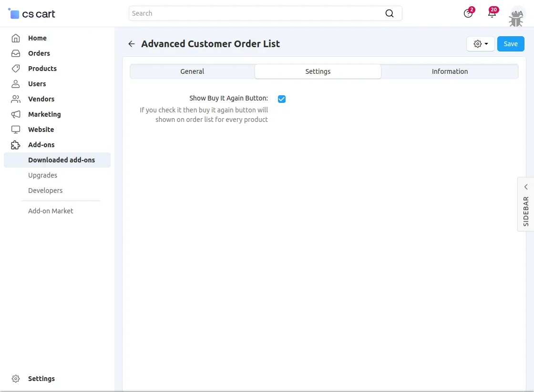Click the Marketing megaphone icon
The width and height of the screenshot is (534, 392).
(x=16, y=114)
